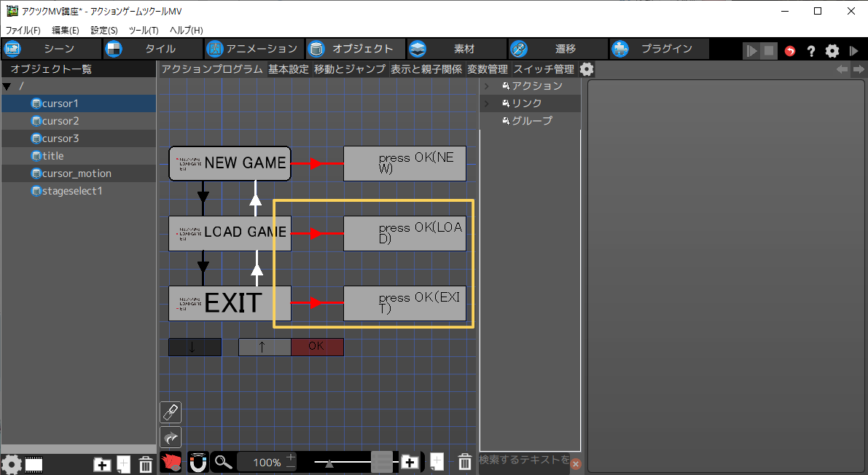Viewport: 868px width, 475px height.
Task: Open help with the question mark icon
Action: click(x=810, y=51)
